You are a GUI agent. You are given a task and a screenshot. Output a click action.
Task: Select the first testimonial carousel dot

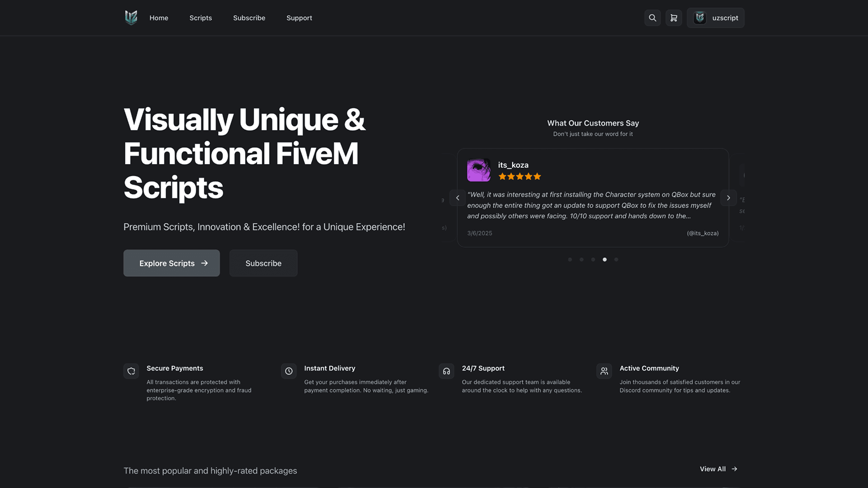(570, 259)
